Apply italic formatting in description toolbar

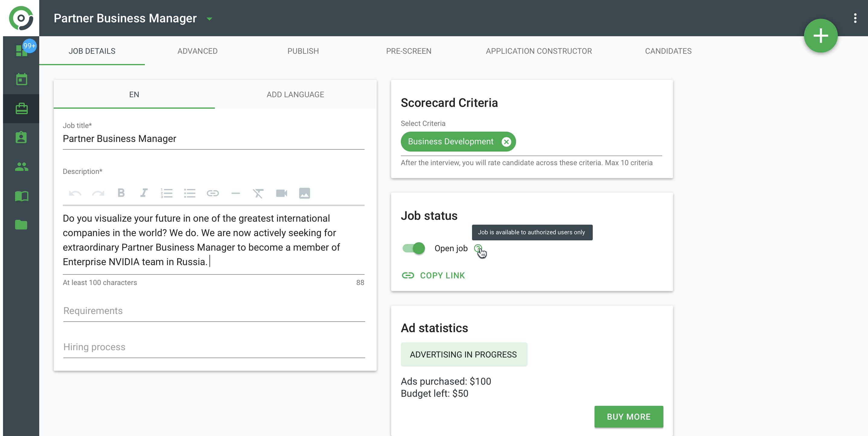pos(144,193)
